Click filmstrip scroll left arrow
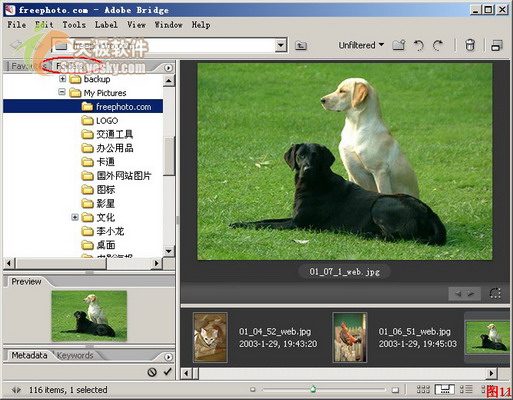The width and height of the screenshot is (513, 400). coord(186,373)
